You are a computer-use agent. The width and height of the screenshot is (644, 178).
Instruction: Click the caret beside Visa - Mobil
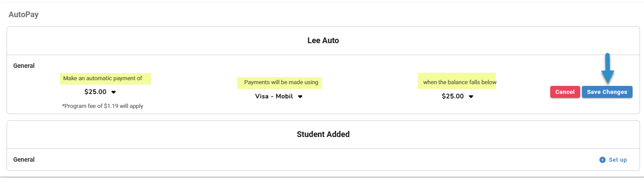300,97
